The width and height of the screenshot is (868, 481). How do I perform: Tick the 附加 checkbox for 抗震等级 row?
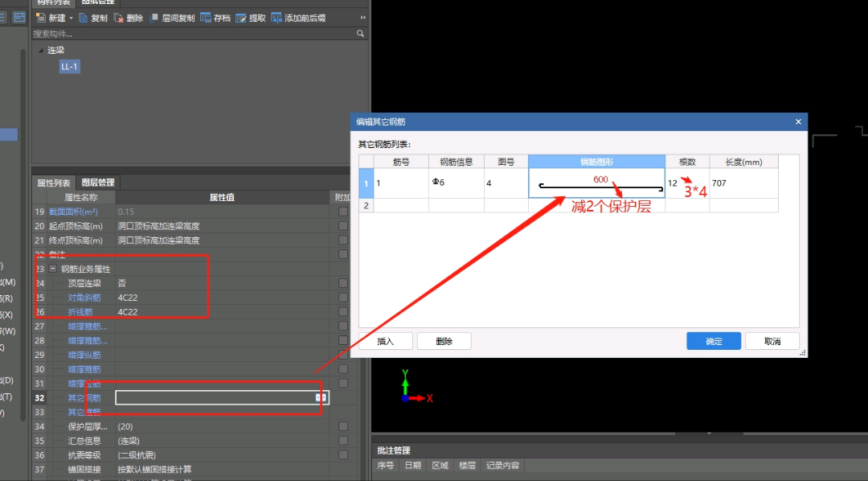(343, 455)
